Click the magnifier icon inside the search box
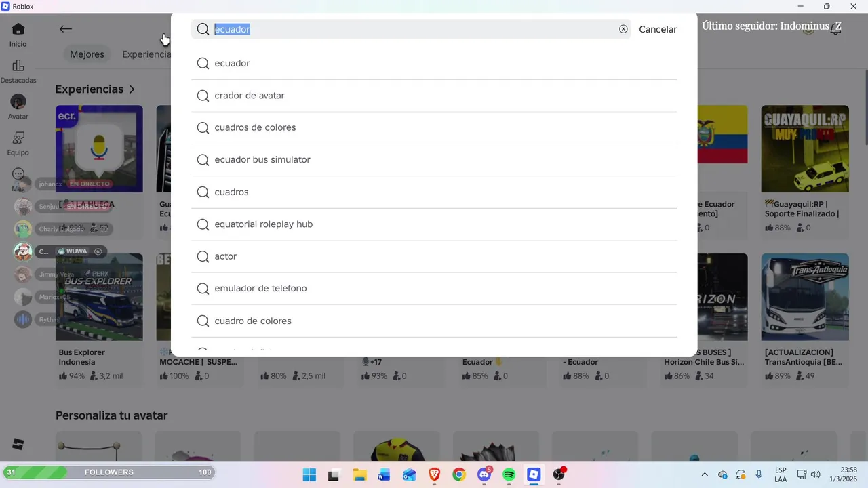868x488 pixels. [x=203, y=29]
